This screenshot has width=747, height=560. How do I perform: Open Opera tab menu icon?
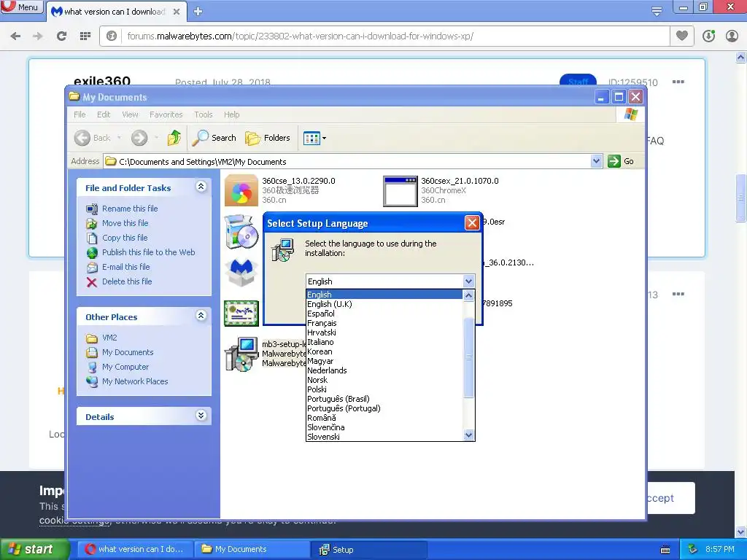click(657, 11)
